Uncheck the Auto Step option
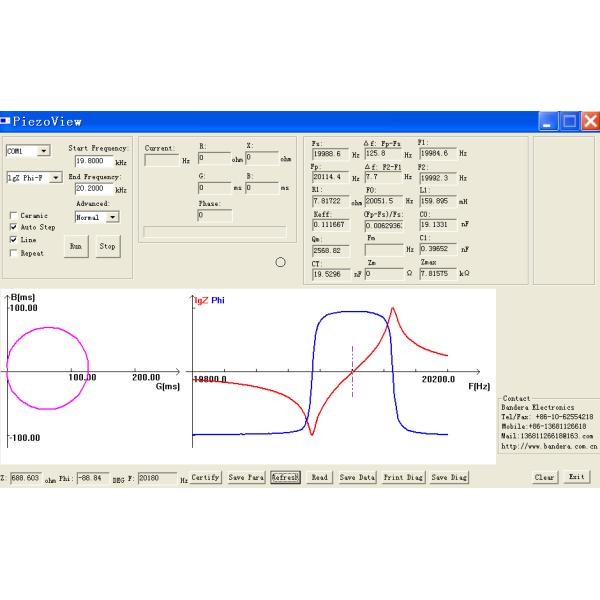This screenshot has height=600, width=600. pyautogui.click(x=13, y=227)
